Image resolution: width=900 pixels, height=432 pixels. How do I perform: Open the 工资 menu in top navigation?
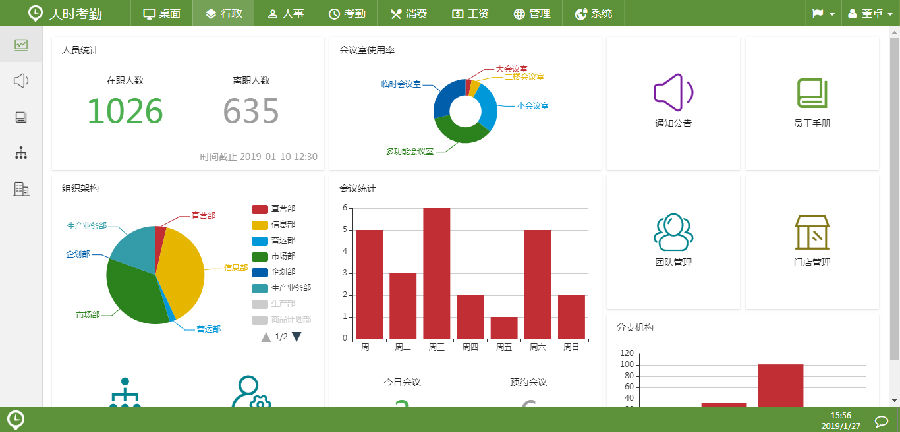[x=471, y=14]
